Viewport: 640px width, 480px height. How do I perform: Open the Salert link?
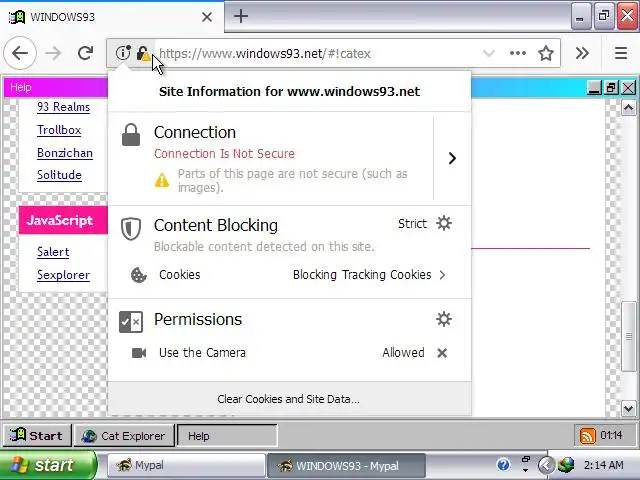pos(53,252)
